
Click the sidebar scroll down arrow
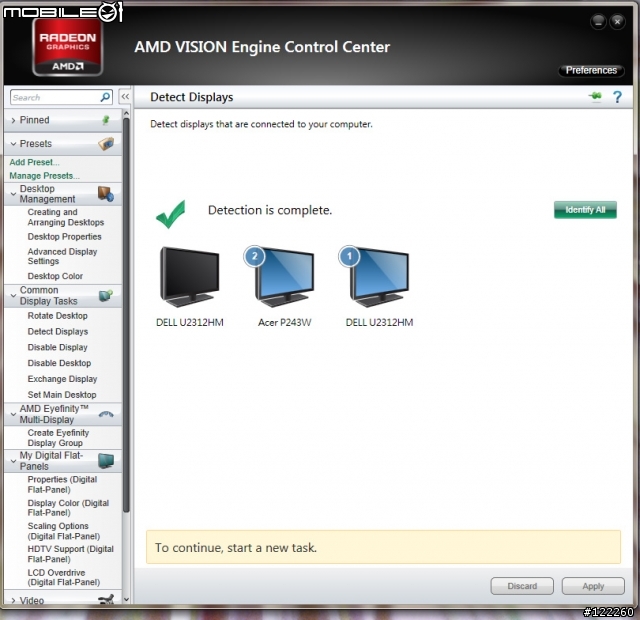pos(126,599)
